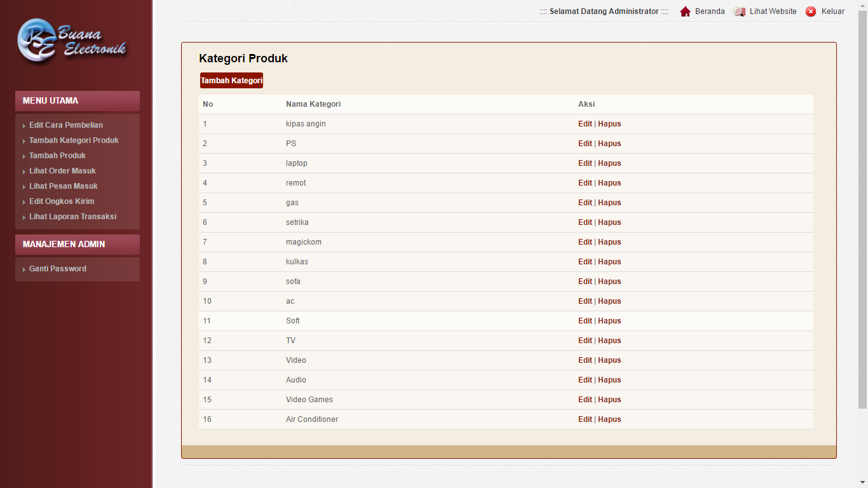Click Hapus for the Video Games row
Viewport: 868px width, 488px height.
click(609, 400)
